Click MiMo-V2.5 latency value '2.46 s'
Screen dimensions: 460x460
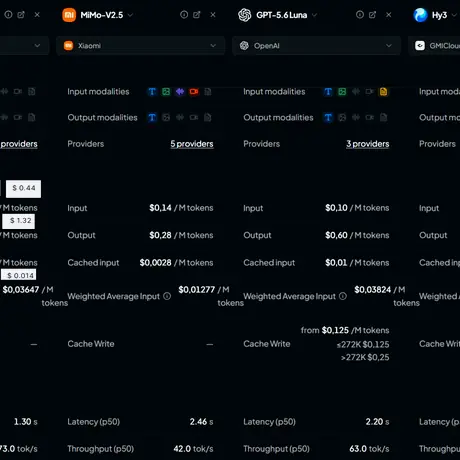(x=201, y=422)
